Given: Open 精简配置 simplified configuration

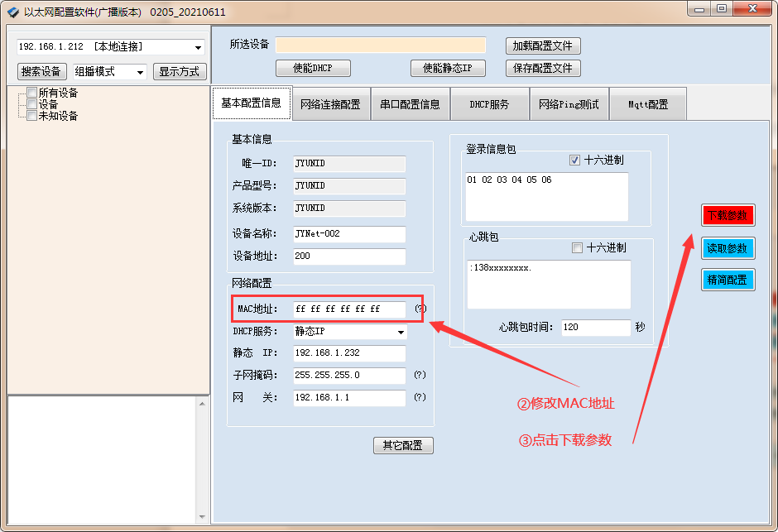Looking at the screenshot, I should (728, 279).
